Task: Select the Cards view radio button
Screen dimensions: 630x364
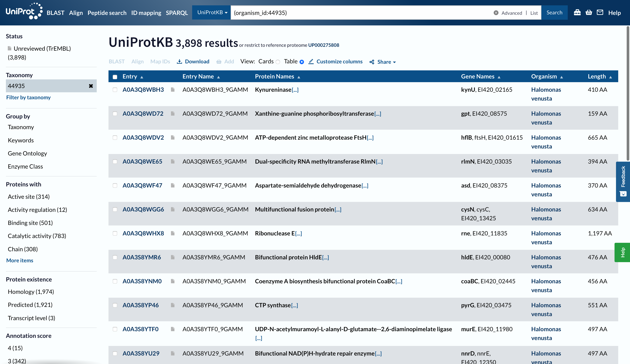Action: (278, 62)
